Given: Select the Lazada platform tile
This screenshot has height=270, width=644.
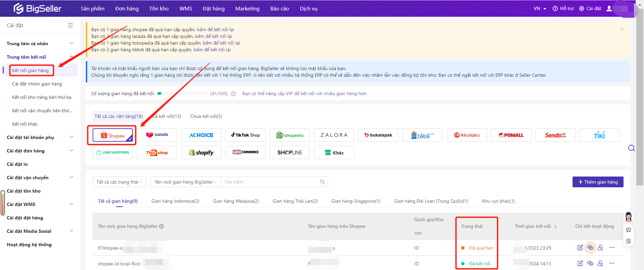Looking at the screenshot, I should tap(157, 135).
